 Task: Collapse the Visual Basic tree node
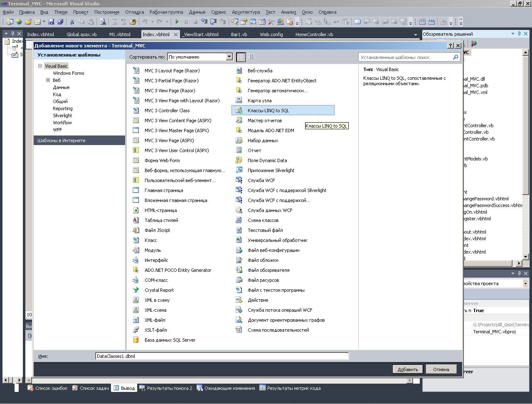point(40,66)
